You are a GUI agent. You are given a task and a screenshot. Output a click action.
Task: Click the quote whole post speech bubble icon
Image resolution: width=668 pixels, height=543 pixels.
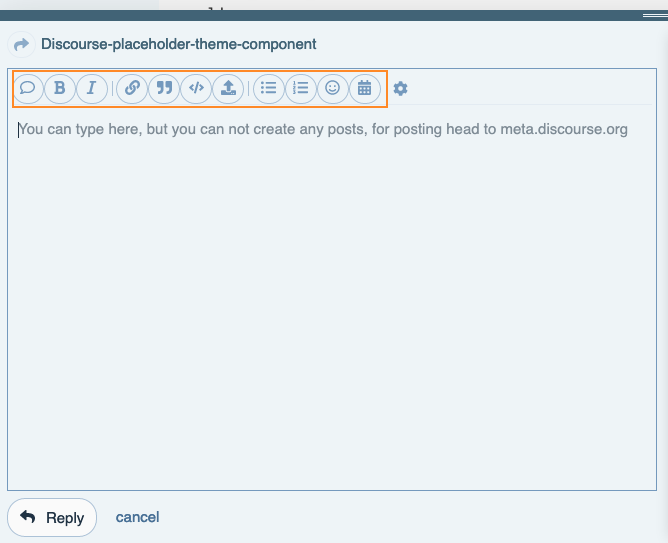[28, 88]
